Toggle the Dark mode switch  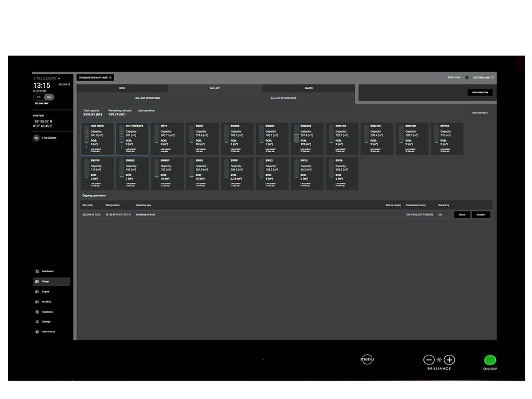click(466, 77)
